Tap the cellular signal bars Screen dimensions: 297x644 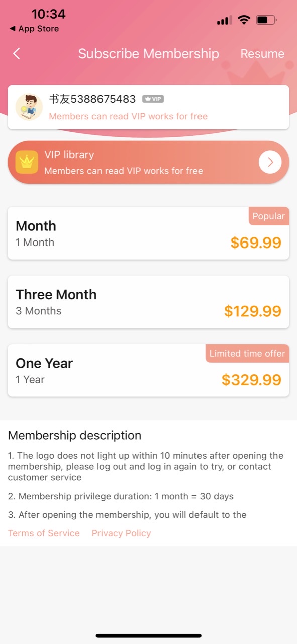pos(224,21)
